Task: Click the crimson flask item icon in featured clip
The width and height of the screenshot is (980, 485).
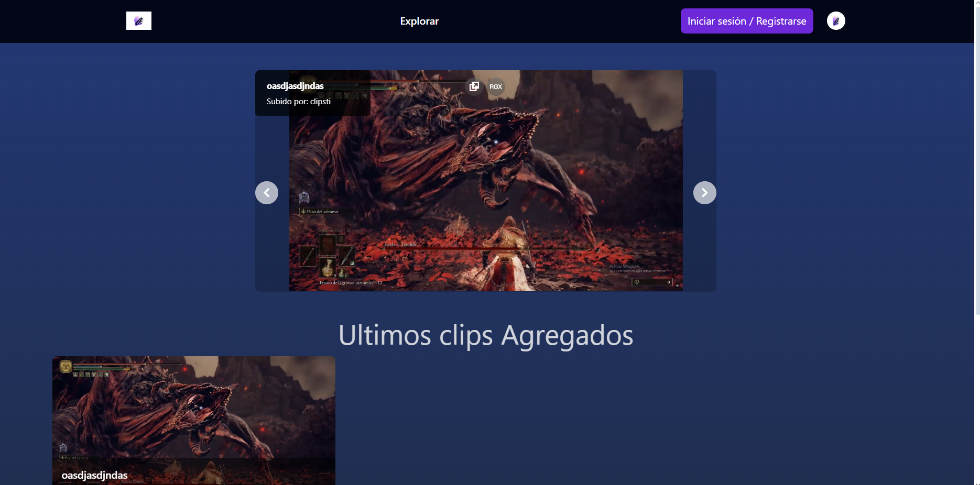Action: [x=328, y=267]
